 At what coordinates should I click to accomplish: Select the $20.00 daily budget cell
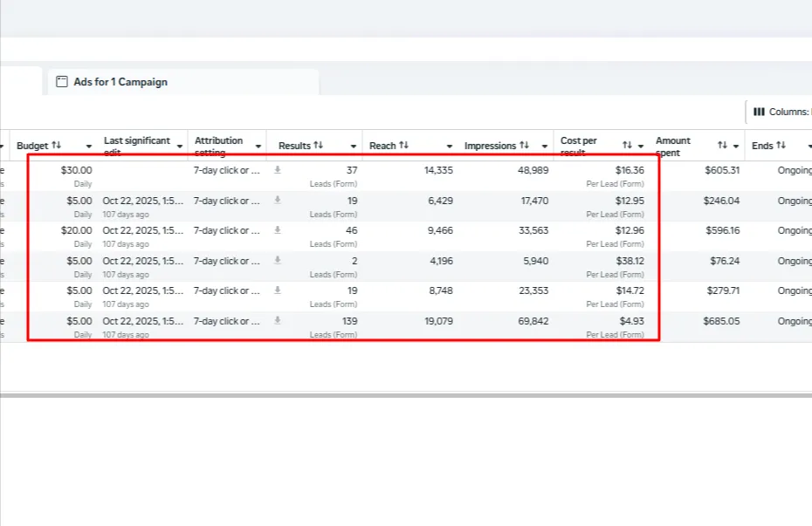tap(76, 230)
